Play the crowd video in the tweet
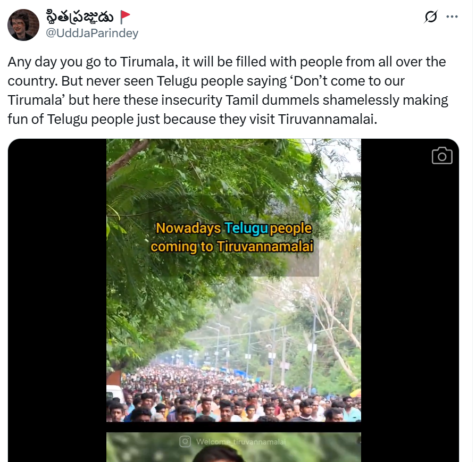The height and width of the screenshot is (462, 476). (x=233, y=280)
